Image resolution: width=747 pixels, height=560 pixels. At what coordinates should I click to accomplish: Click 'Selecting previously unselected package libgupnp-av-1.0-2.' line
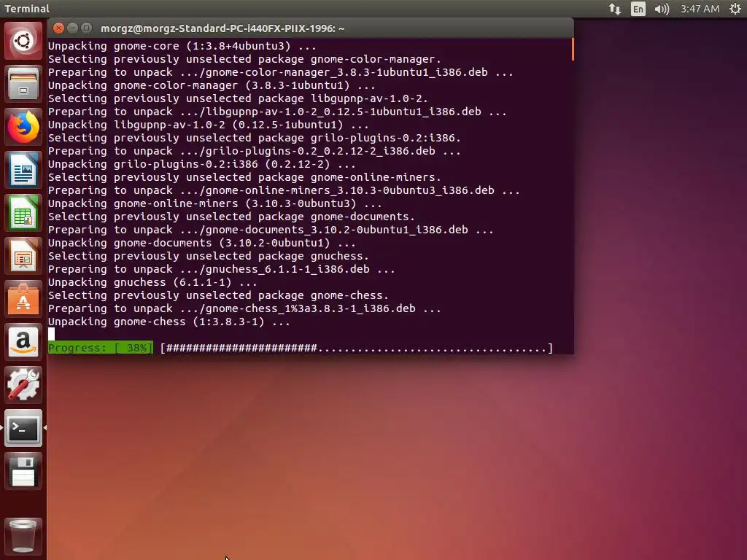click(x=239, y=98)
